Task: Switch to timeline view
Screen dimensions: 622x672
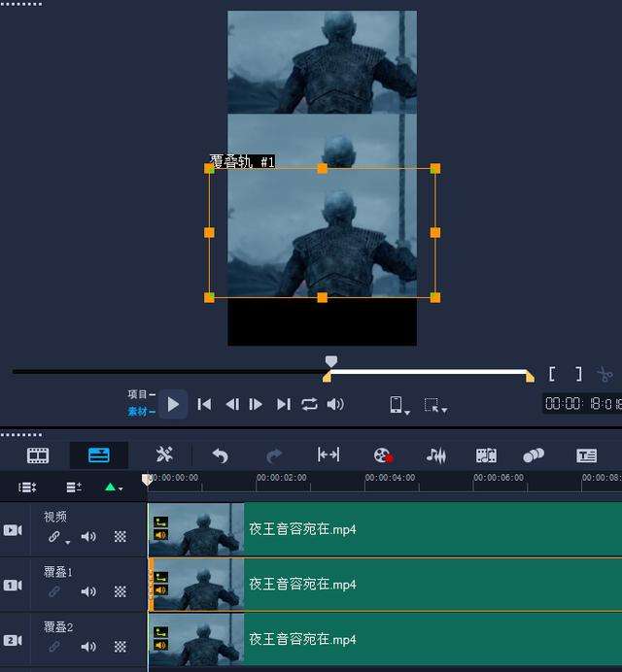Action: (99, 455)
